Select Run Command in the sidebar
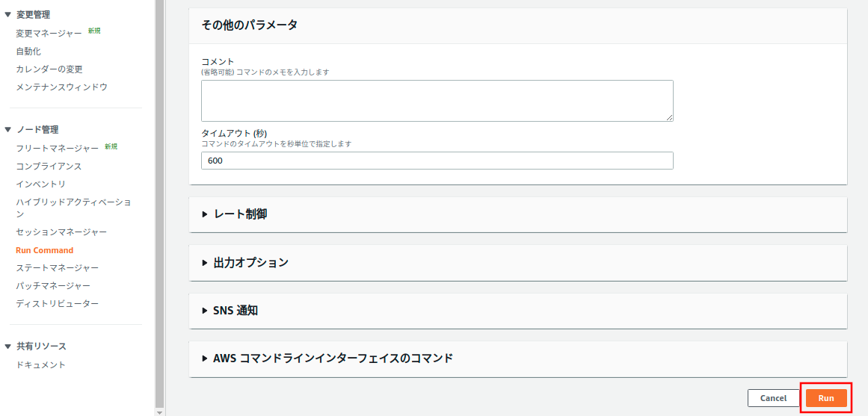The image size is (868, 416). tap(45, 250)
